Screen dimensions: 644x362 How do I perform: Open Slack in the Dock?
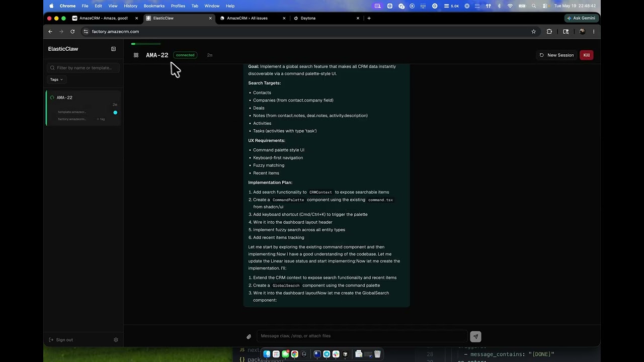(x=336, y=354)
